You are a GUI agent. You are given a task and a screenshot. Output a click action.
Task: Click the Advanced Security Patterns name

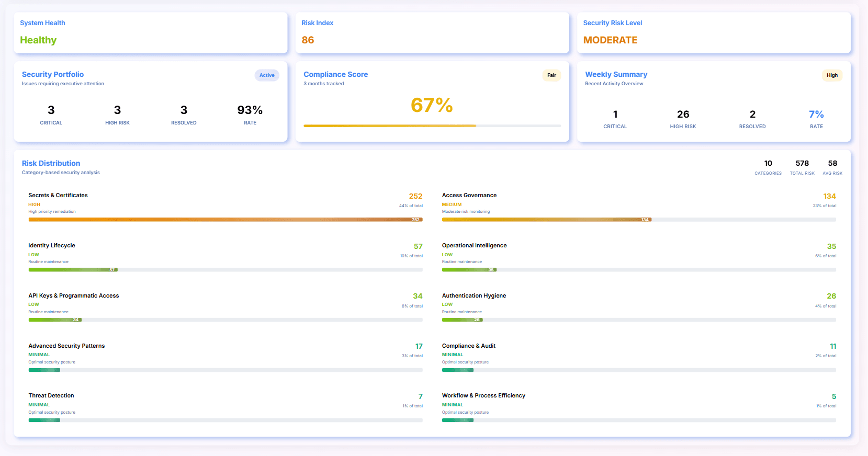pos(66,346)
